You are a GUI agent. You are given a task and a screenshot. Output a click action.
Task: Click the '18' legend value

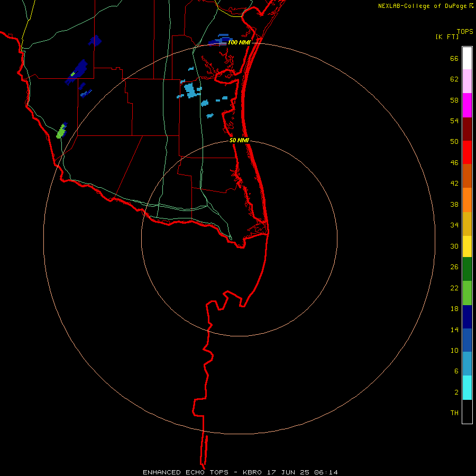coord(454,309)
